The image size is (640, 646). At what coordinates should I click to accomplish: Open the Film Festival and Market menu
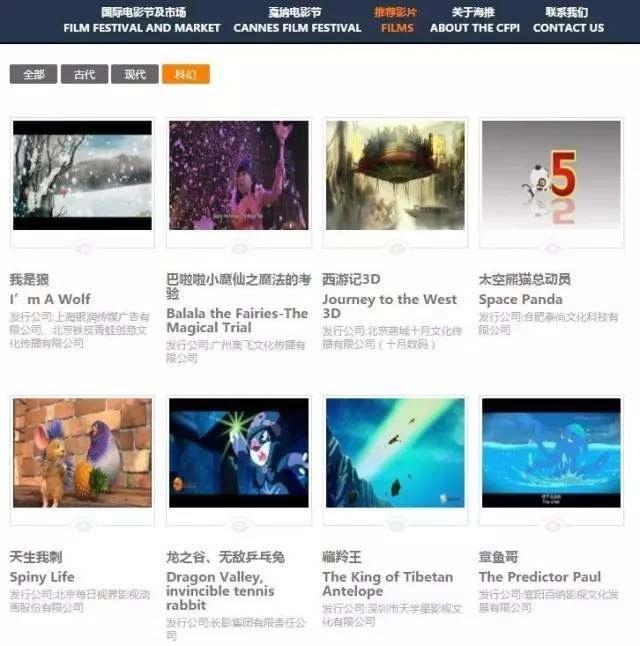(141, 21)
